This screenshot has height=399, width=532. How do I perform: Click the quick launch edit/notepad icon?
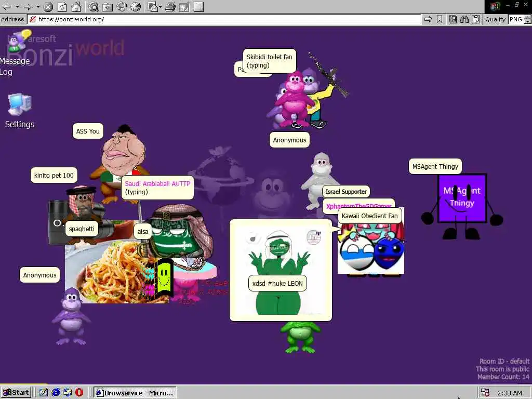(x=44, y=393)
